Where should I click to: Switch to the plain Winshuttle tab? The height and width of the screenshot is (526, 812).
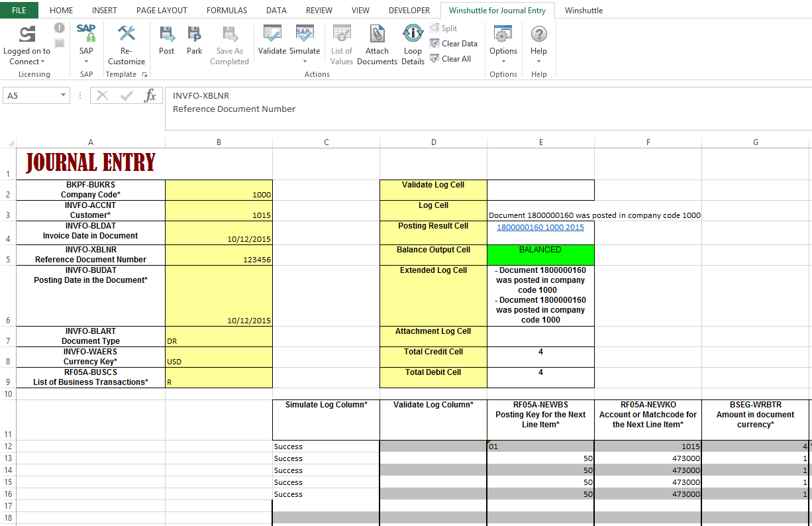point(584,11)
